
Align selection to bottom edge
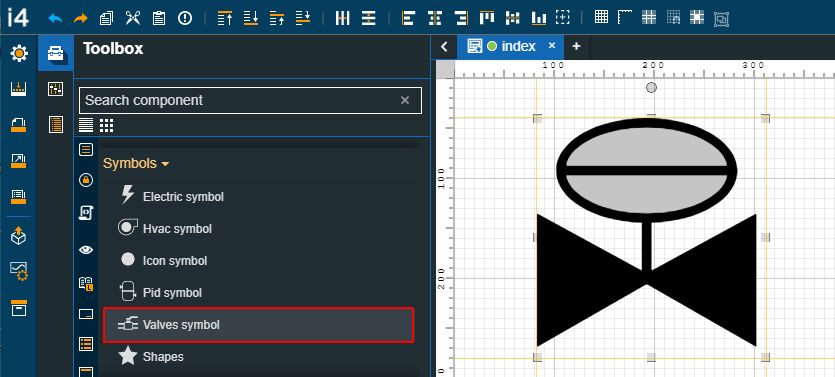pyautogui.click(x=539, y=18)
